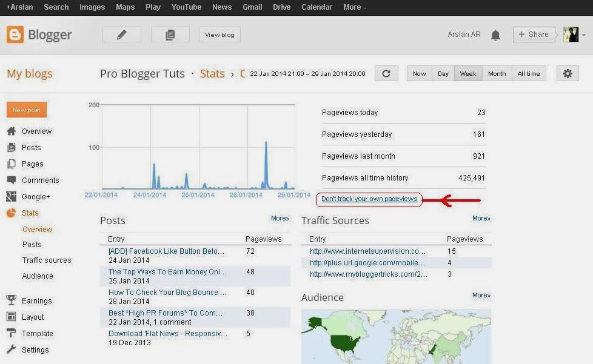593x364 pixels.
Task: Click More» link in Traffic Sources section
Action: click(x=481, y=218)
